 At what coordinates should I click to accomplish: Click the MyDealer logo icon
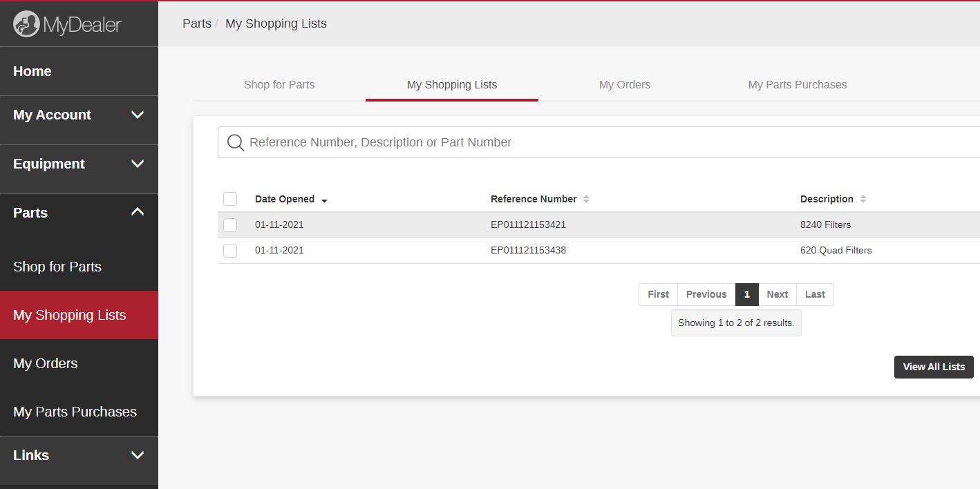click(x=26, y=23)
